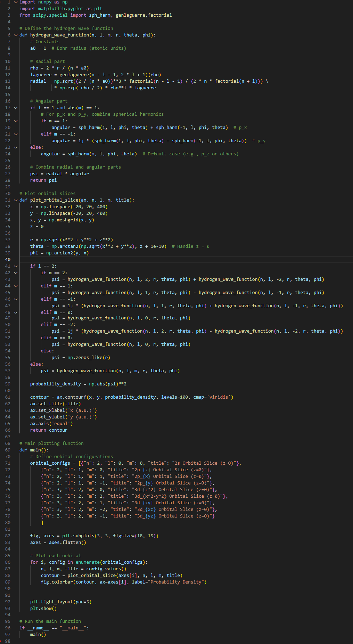Collapse the import block at line 1
Viewport: 353px width, 644px height.
[16, 2]
